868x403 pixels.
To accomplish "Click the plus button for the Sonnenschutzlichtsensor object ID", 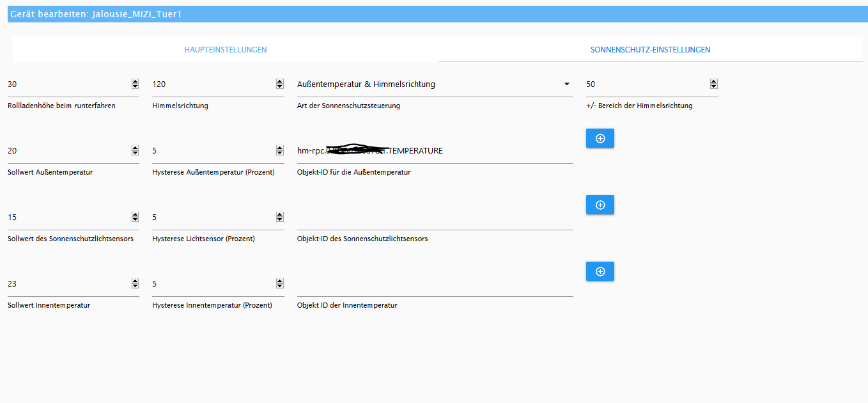I will (600, 205).
